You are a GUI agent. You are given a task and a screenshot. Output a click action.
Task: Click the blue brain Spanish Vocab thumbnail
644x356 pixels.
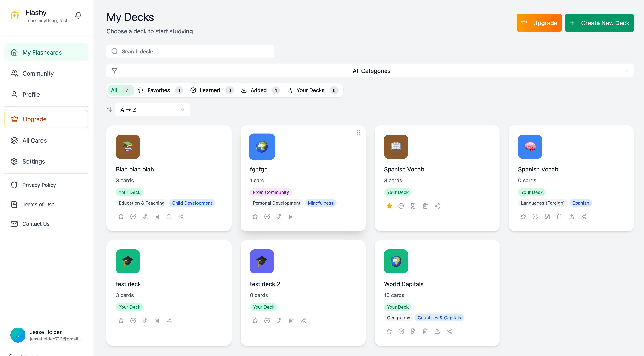(530, 147)
